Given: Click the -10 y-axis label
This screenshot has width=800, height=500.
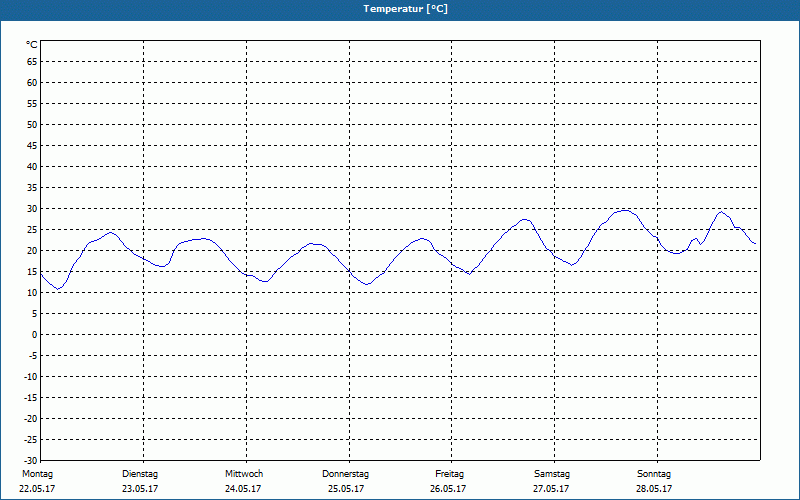Looking at the screenshot, I should click(x=31, y=377).
